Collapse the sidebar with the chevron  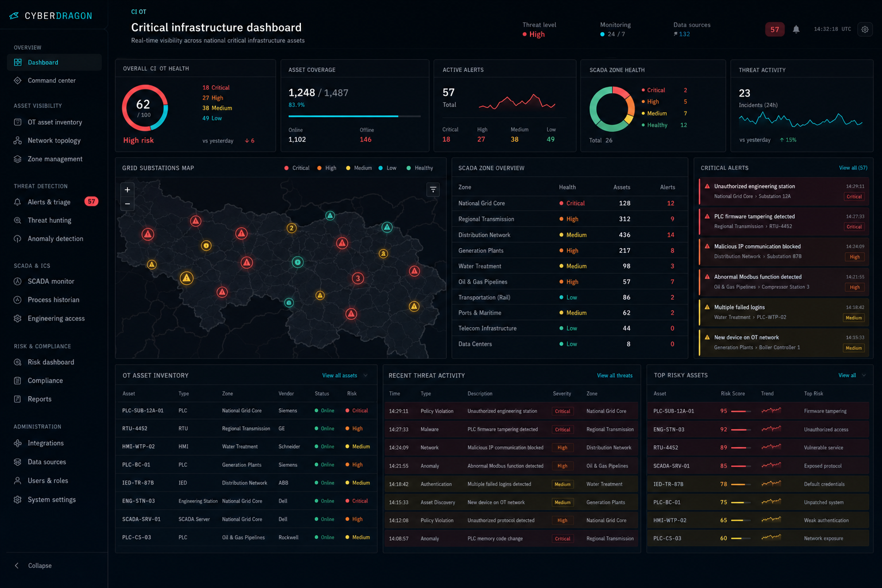pos(17,566)
